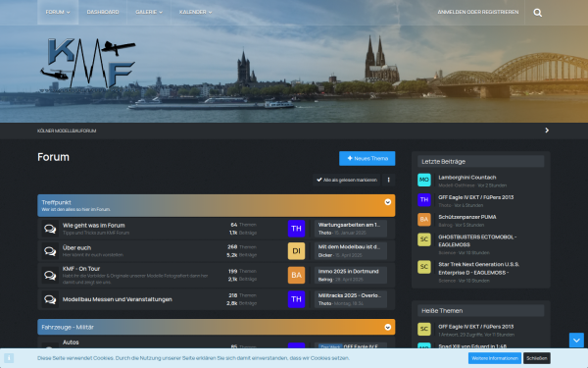
Task: Collapse the Treffpunkt category
Action: coord(388,202)
